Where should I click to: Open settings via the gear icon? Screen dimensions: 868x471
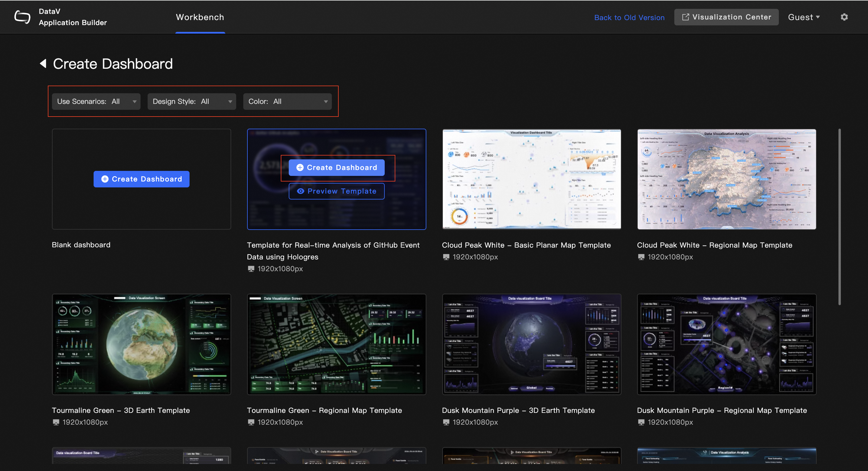(844, 17)
